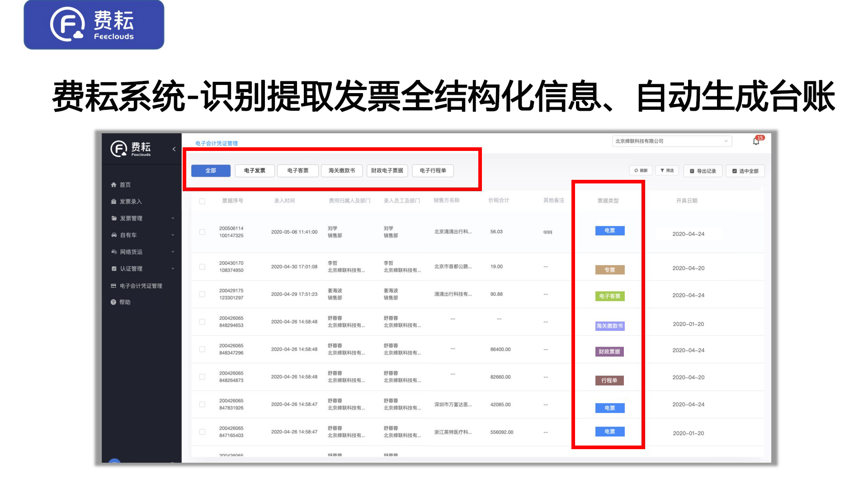Click timestamp 2020-04-30 17:01:08
The height and width of the screenshot is (488, 868).
[294, 267]
